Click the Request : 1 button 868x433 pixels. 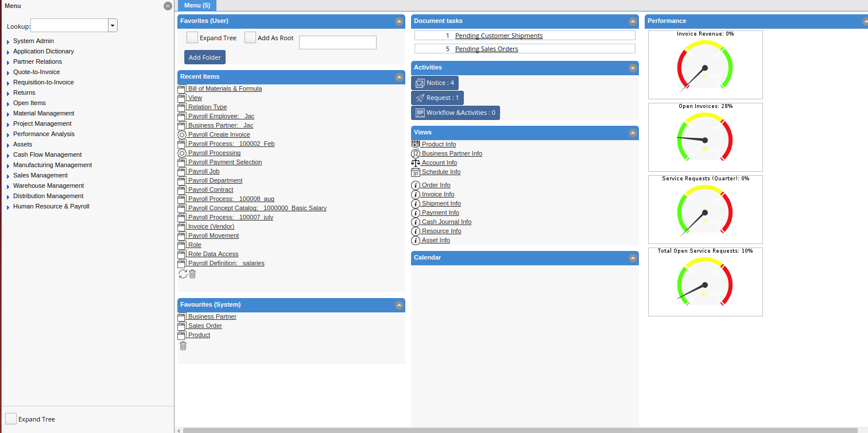437,98
